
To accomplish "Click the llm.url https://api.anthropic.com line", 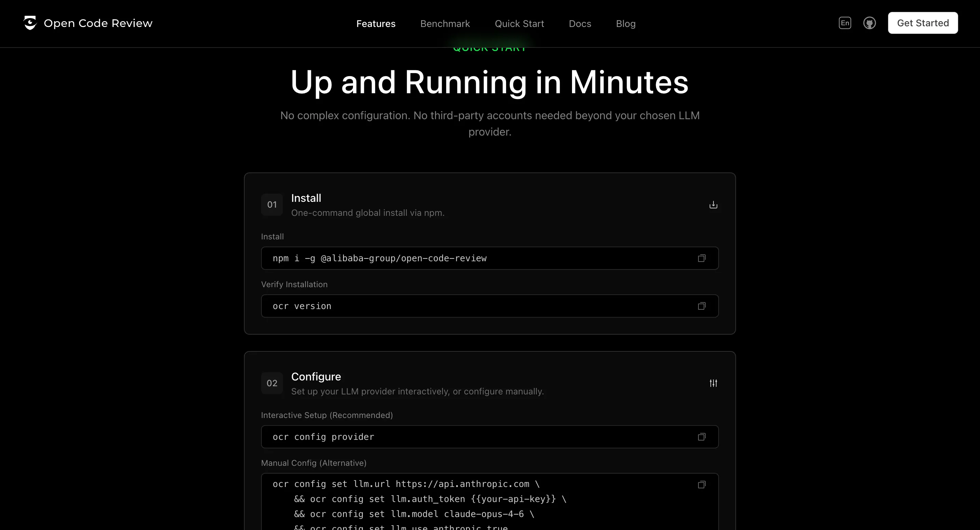I will (406, 484).
